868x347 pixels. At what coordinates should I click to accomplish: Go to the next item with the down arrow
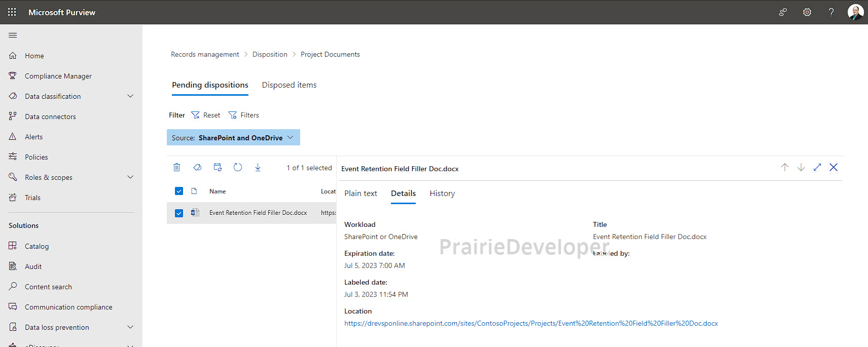point(801,167)
